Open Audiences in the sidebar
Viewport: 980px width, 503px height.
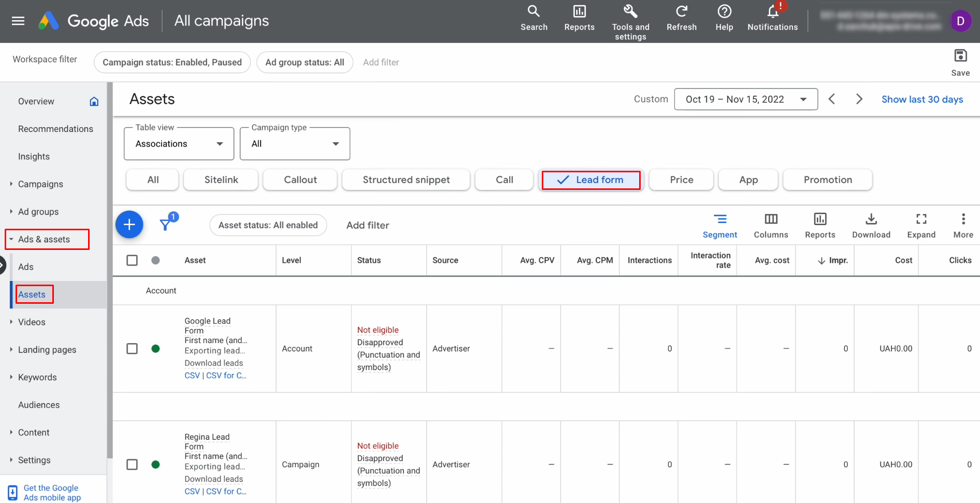pos(39,405)
